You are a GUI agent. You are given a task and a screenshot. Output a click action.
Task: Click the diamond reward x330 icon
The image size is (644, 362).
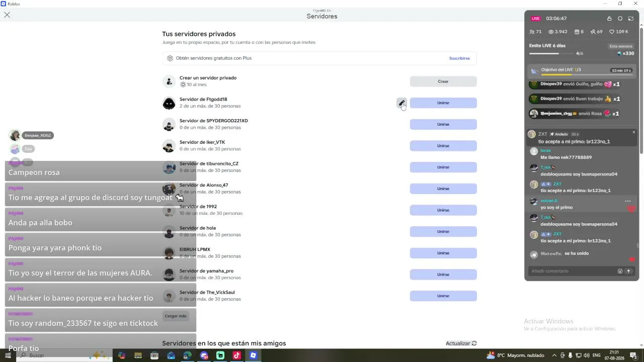click(620, 53)
